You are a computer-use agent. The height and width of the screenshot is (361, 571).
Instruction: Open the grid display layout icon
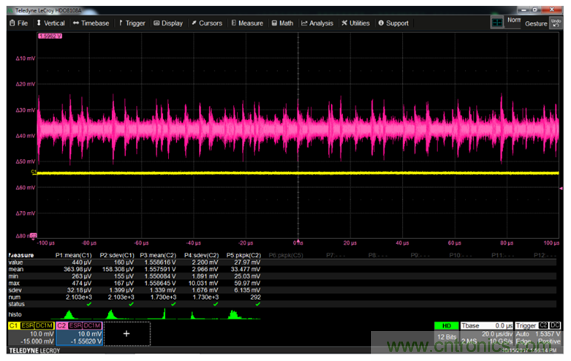pyautogui.click(x=497, y=23)
